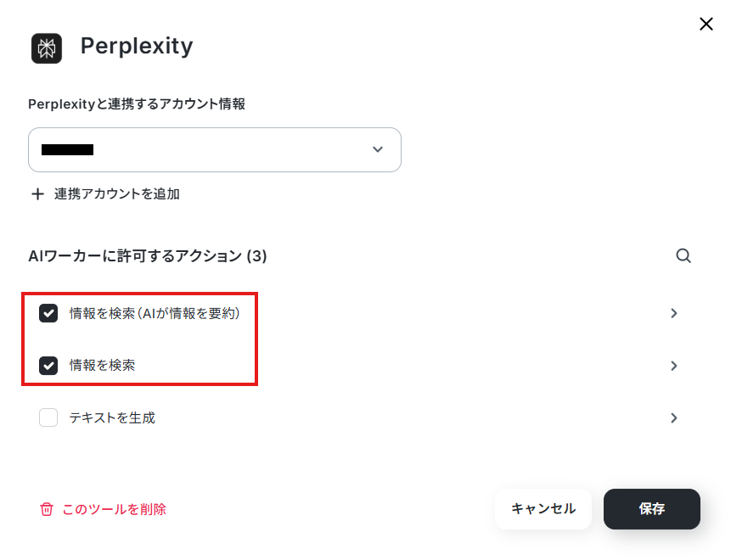Select the 情報を検索 action label
This screenshot has height=560, width=731.
[102, 366]
